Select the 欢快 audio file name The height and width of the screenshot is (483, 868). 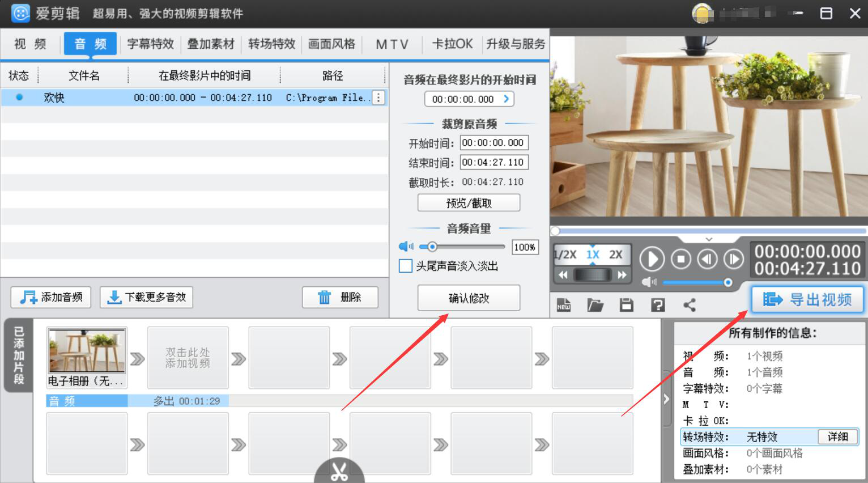pyautogui.click(x=54, y=98)
